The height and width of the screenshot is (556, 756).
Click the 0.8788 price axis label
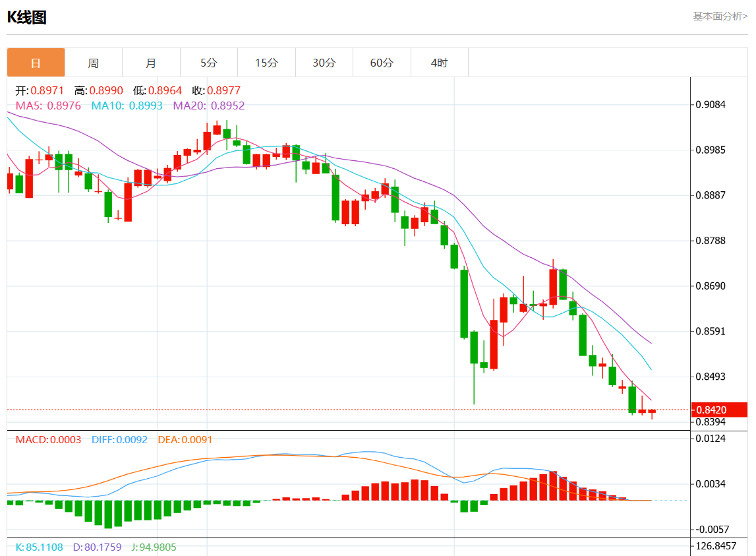(x=711, y=241)
